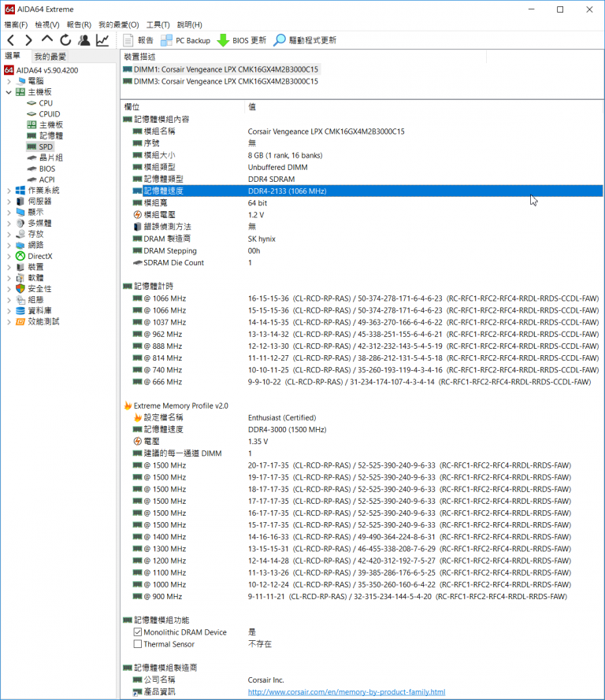The width and height of the screenshot is (605, 700).
Task: Click the 欄位 column header
Action: coord(183,107)
